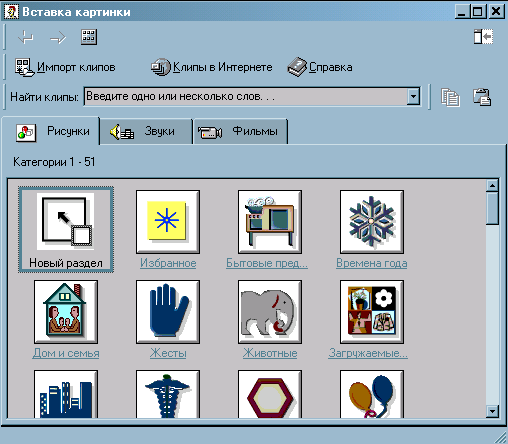The image size is (508, 444).
Task: Switch to the Звуки tab
Action: pyautogui.click(x=146, y=132)
